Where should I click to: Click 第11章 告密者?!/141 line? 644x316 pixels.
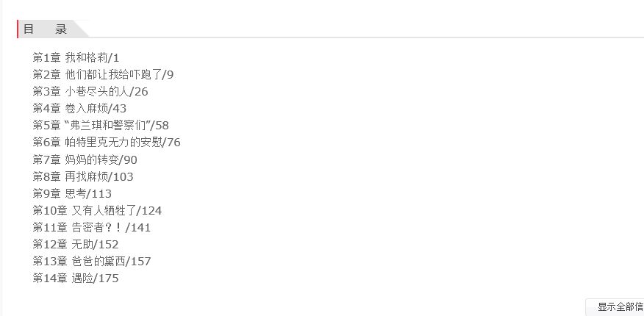[92, 227]
